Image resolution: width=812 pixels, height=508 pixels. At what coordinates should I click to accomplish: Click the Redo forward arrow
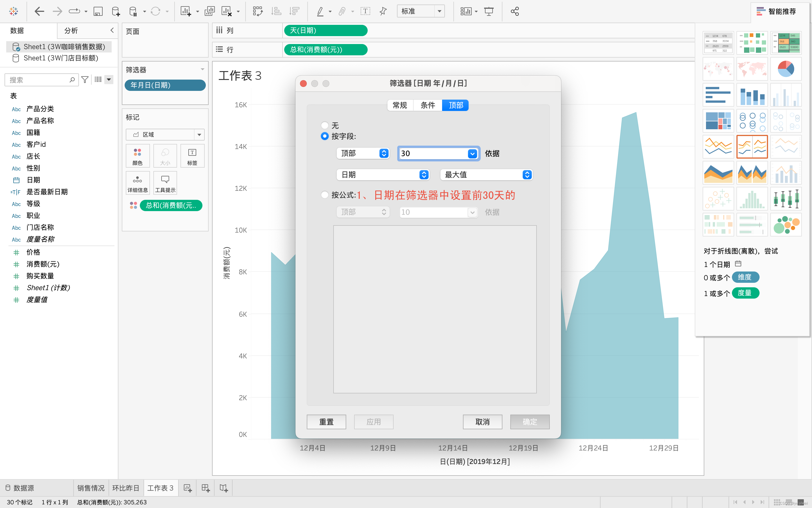click(58, 11)
